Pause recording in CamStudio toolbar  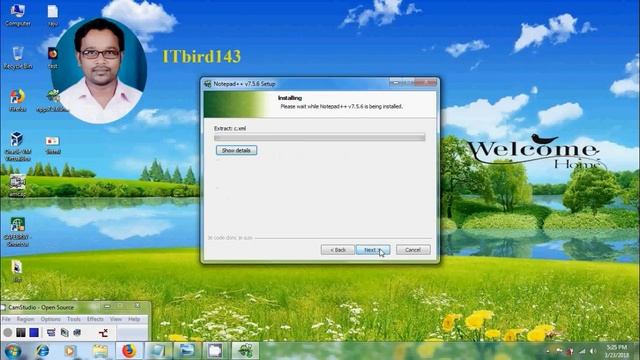click(21, 333)
